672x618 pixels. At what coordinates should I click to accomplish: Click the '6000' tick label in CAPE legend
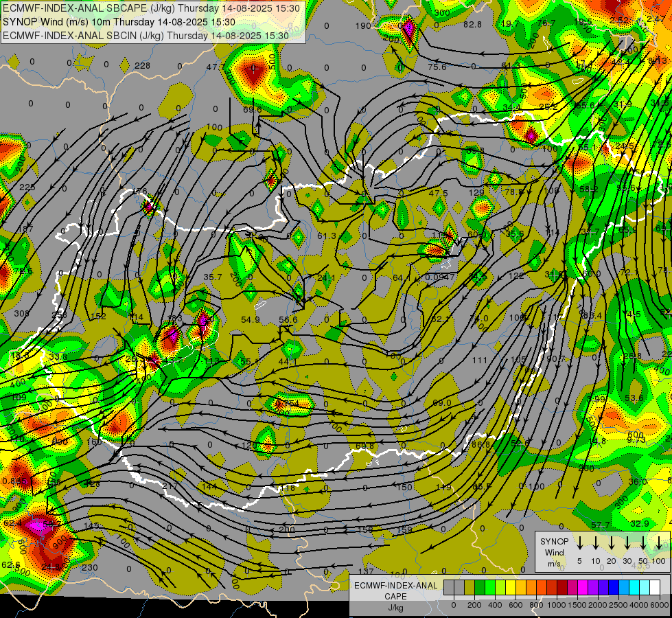660,605
